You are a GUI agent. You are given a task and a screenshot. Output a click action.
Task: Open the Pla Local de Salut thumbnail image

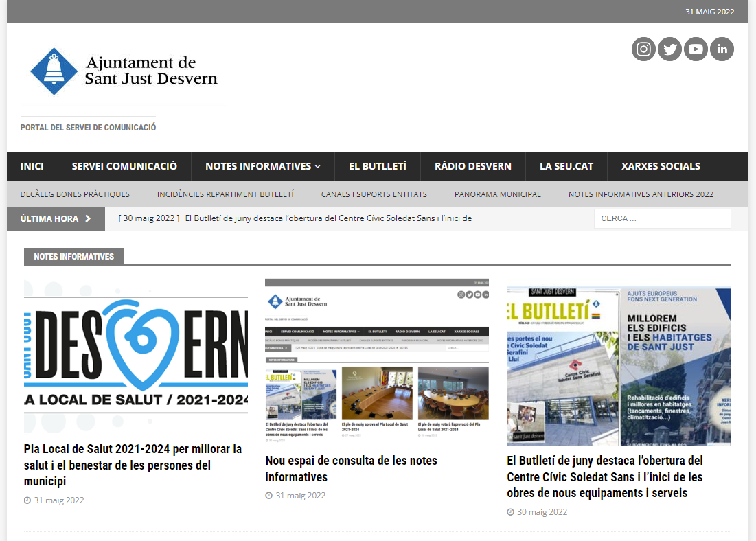136,356
